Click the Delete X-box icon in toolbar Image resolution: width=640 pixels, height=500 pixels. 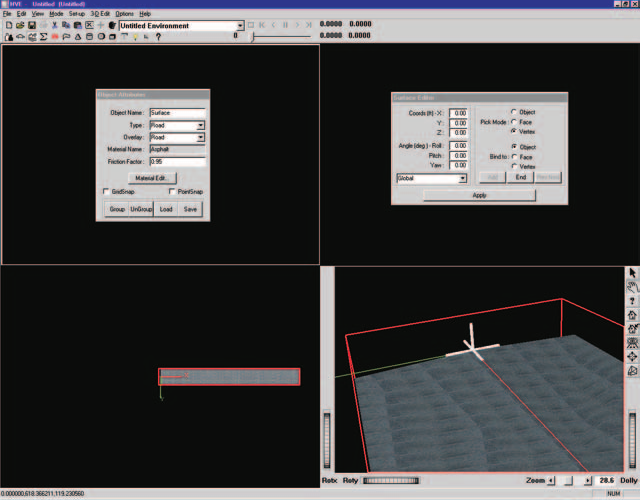pyautogui.click(x=89, y=25)
